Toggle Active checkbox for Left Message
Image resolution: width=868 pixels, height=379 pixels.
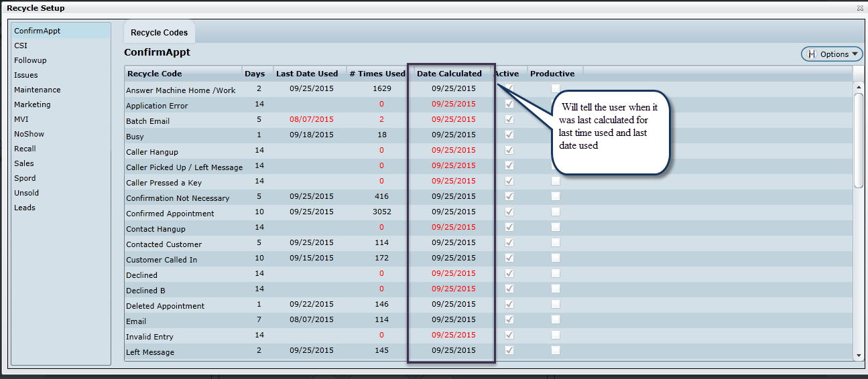[510, 350]
